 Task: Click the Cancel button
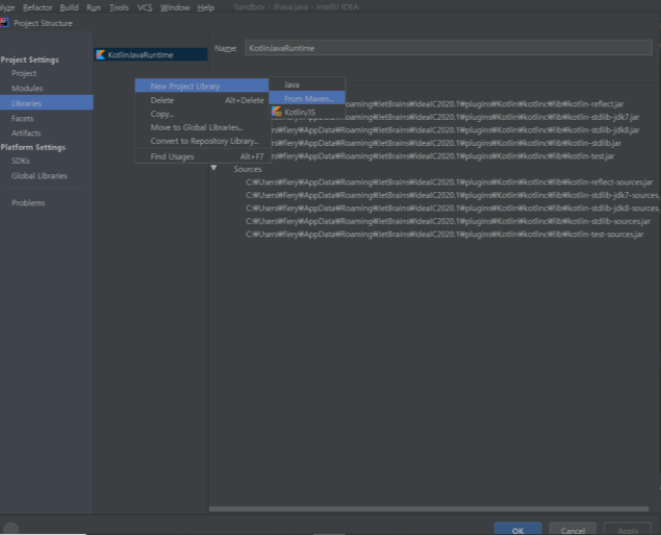(573, 529)
